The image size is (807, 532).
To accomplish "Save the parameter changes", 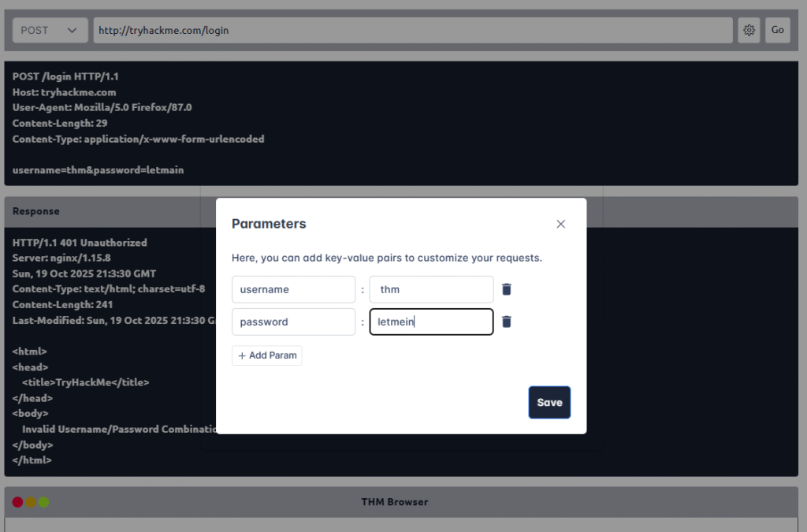I will pos(549,402).
